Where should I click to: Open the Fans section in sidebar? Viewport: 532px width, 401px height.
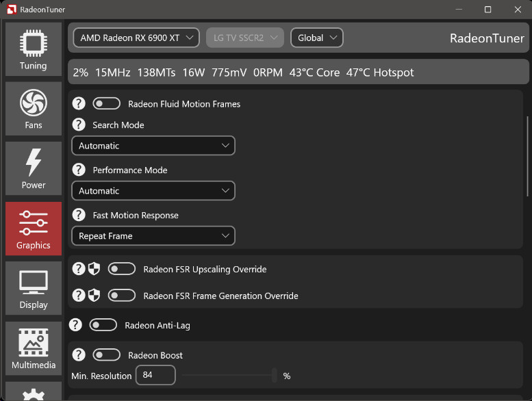coord(33,108)
